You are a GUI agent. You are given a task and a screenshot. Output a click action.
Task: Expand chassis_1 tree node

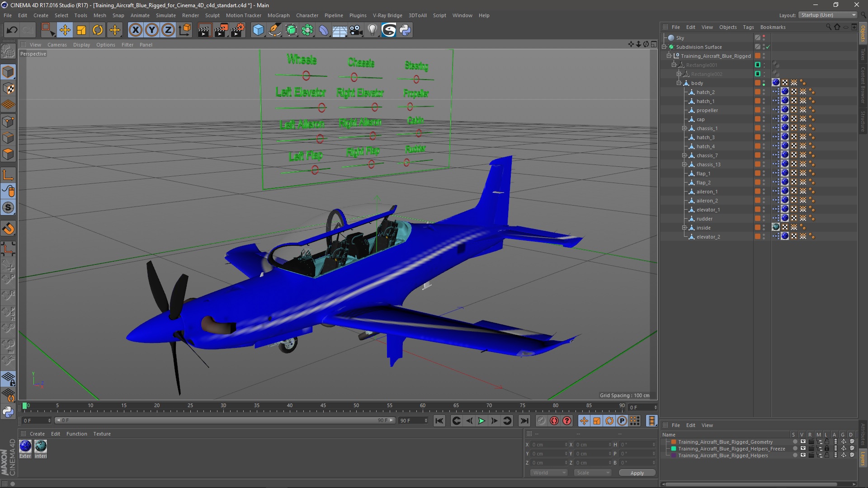(684, 128)
